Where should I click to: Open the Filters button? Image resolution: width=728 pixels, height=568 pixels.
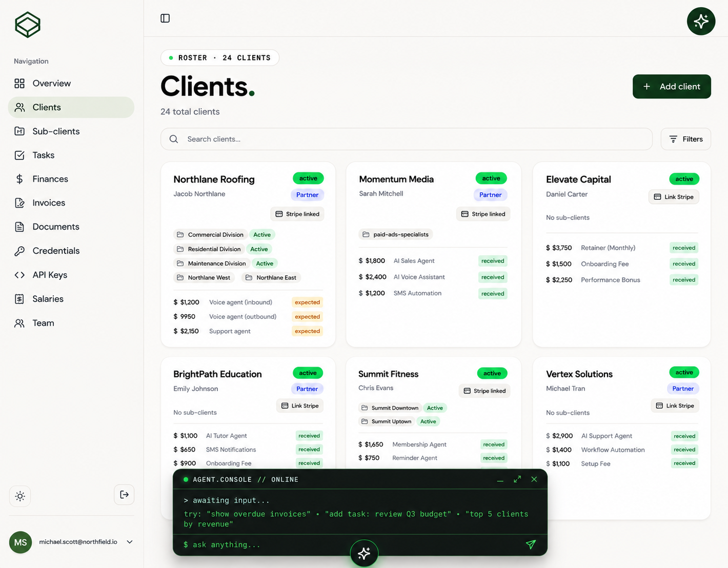pos(685,139)
